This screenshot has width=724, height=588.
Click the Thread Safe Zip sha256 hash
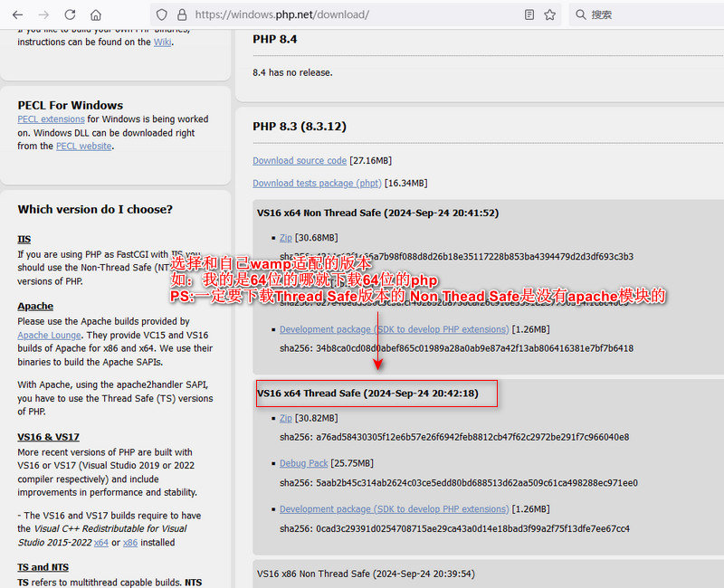coord(454,437)
